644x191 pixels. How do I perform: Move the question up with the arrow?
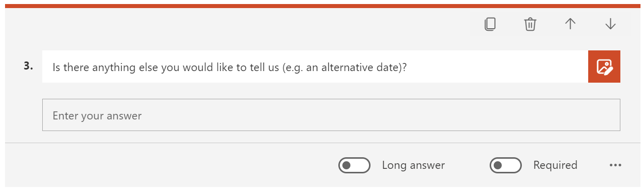[570, 24]
